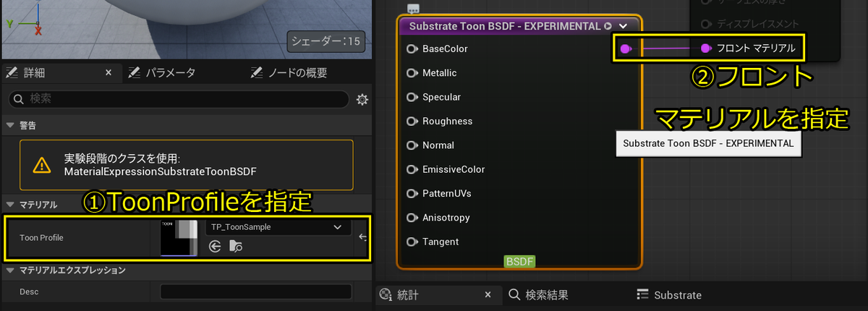Viewport: 868px width, 311px height.
Task: Click the Roughness input pin
Action: [412, 122]
